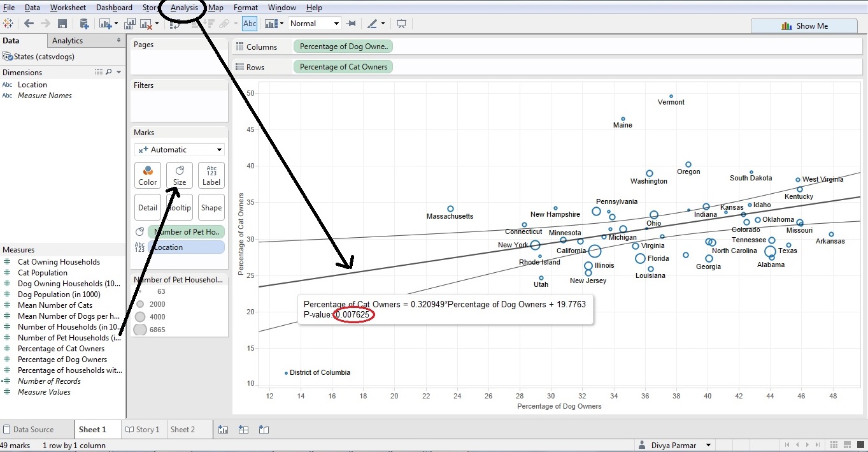Select the Mean Number of Cats measure
Viewport: 868px width, 452px height.
coord(55,305)
